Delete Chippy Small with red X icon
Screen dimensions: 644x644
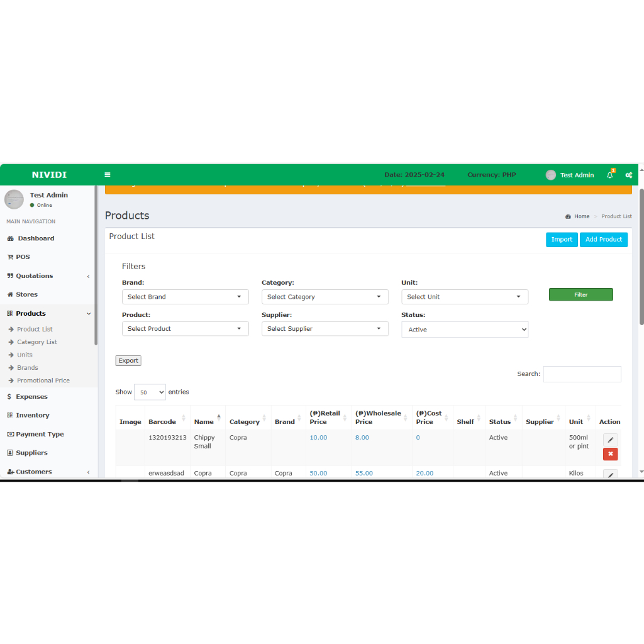point(610,454)
